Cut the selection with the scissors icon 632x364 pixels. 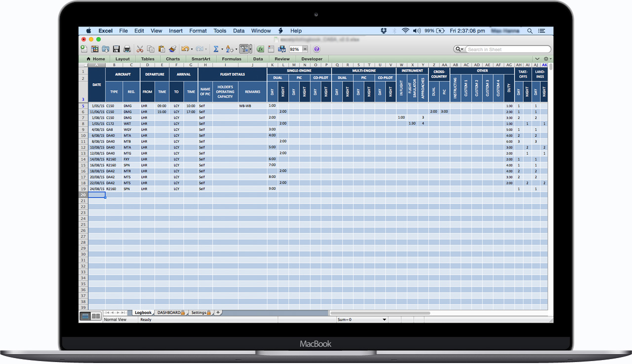(140, 49)
